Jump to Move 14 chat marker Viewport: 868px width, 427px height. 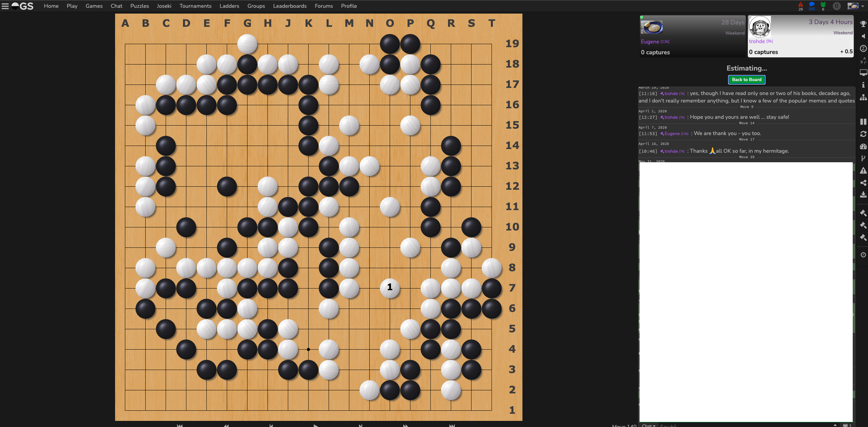click(x=746, y=123)
